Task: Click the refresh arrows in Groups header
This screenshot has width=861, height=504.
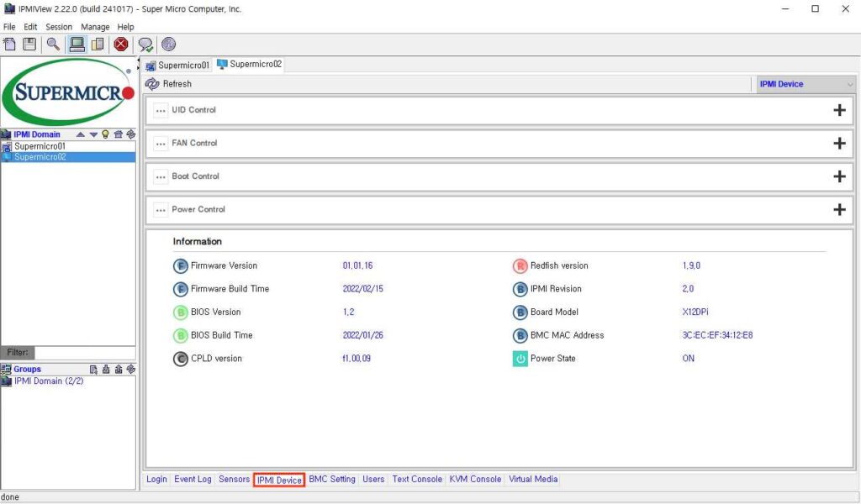Action: [x=130, y=369]
